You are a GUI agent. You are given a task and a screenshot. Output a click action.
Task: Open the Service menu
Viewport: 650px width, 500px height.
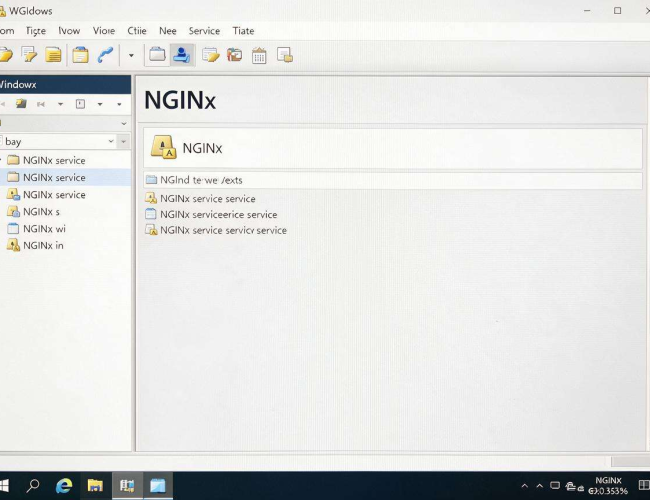(204, 31)
